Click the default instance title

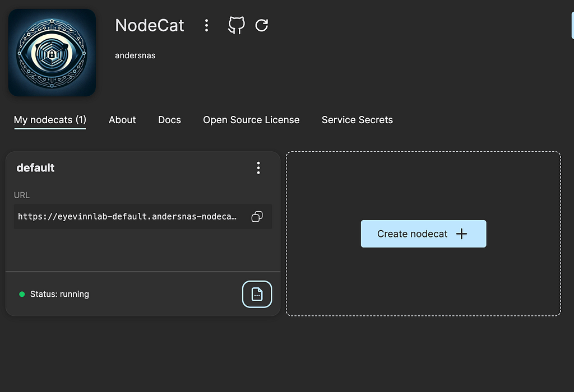35,168
